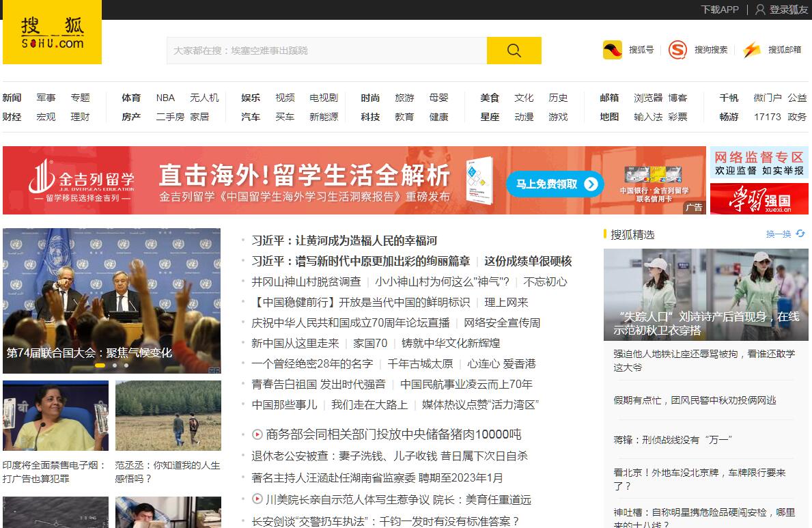This screenshot has width=812, height=528.
Task: Open the 刘诗诗 featured story thumbnail
Action: click(x=705, y=294)
